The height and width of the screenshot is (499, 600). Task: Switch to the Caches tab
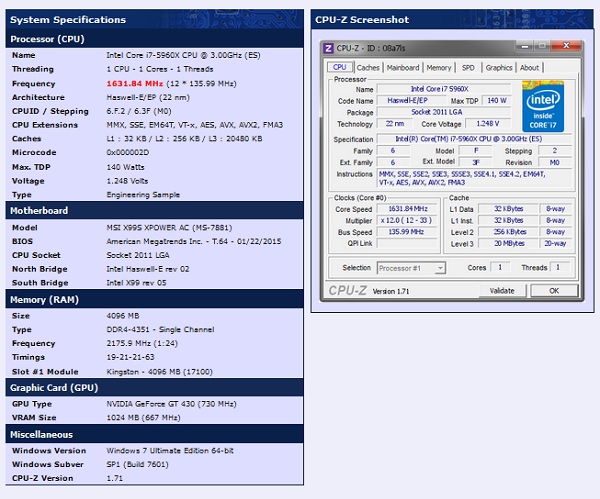[x=368, y=68]
